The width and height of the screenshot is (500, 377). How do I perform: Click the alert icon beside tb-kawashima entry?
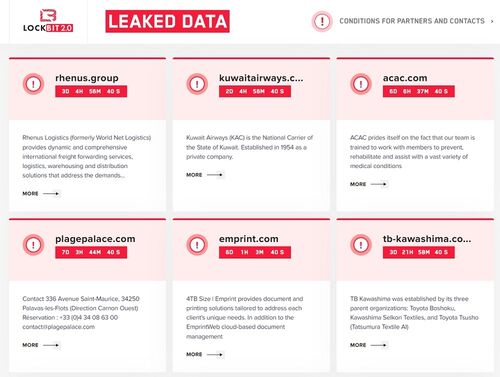coord(361,245)
